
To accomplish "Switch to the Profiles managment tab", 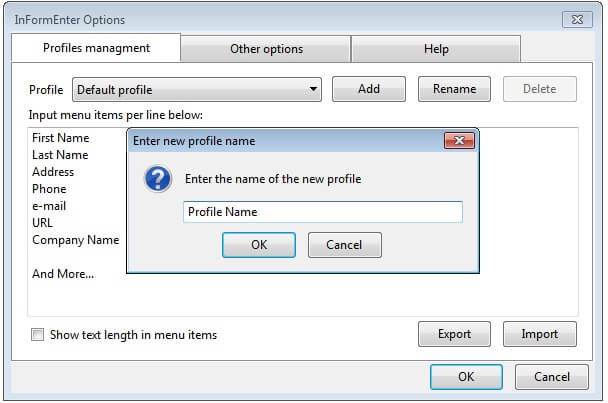I will 96,48.
